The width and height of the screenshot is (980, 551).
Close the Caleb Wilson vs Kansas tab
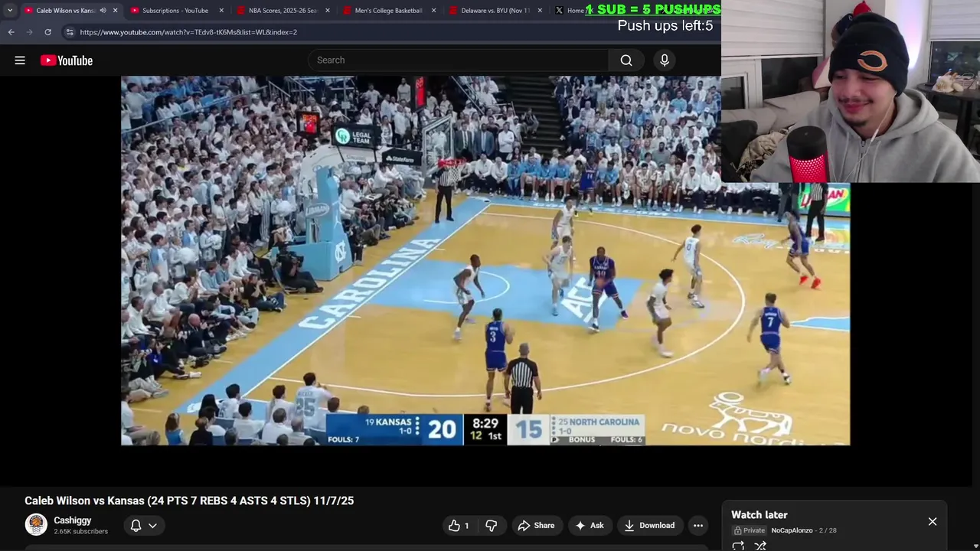[116, 11]
